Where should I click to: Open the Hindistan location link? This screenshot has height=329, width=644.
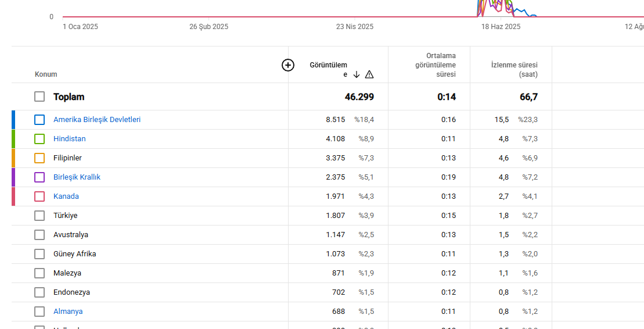[70, 139]
